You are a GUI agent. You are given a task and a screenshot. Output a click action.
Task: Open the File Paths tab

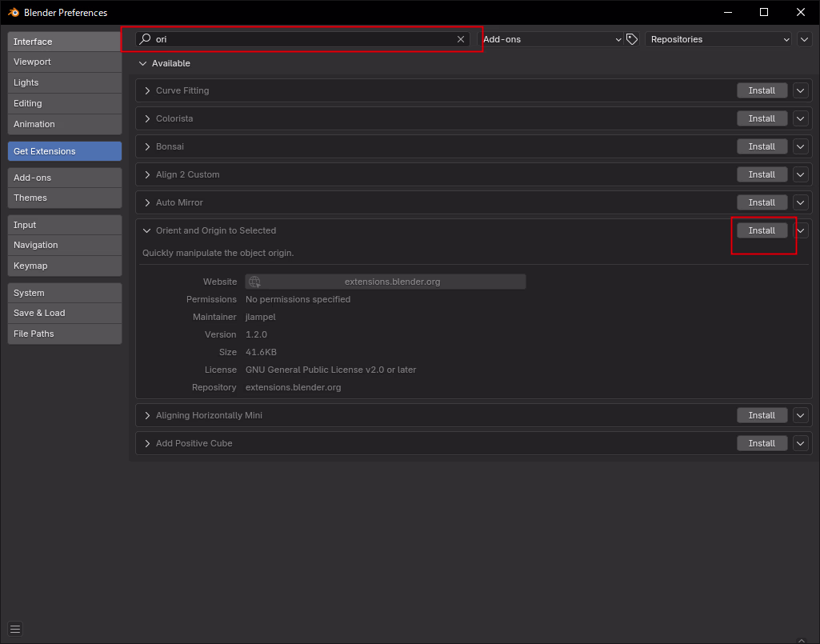point(65,334)
